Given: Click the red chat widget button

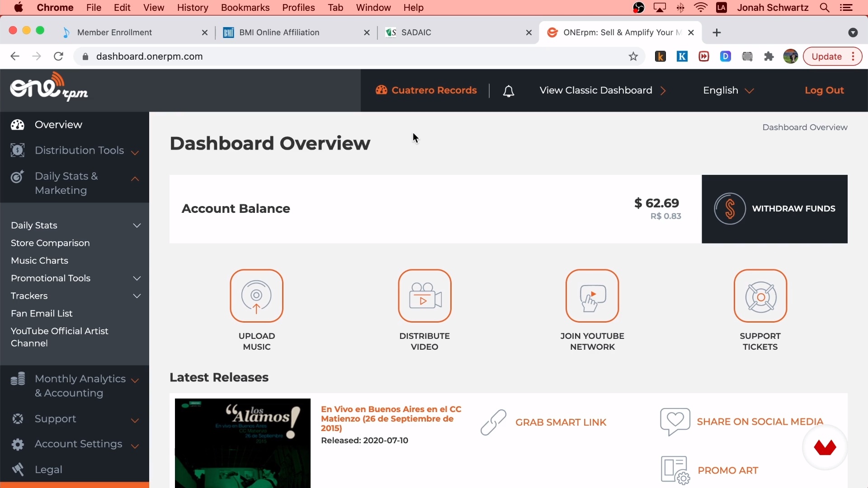Looking at the screenshot, I should point(825,448).
